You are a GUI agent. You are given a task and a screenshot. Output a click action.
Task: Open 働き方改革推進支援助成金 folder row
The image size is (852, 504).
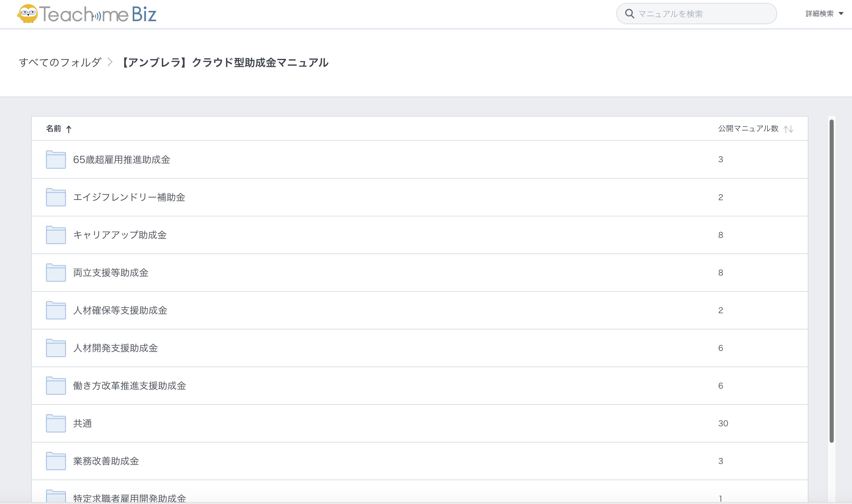(x=130, y=386)
